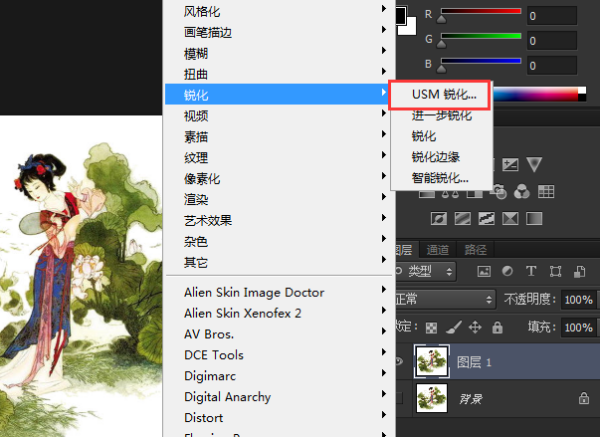Add a Threshold adjustment layer

486,218
